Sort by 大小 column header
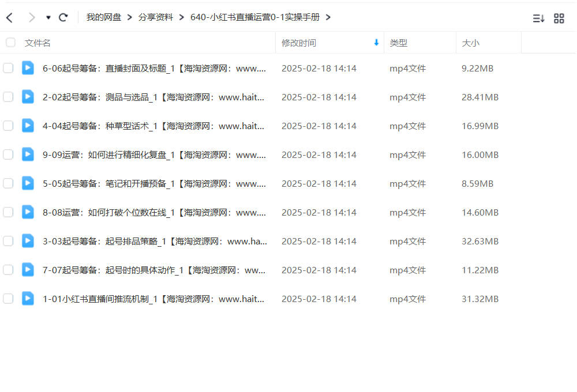This screenshot has height=392, width=577. coord(471,43)
